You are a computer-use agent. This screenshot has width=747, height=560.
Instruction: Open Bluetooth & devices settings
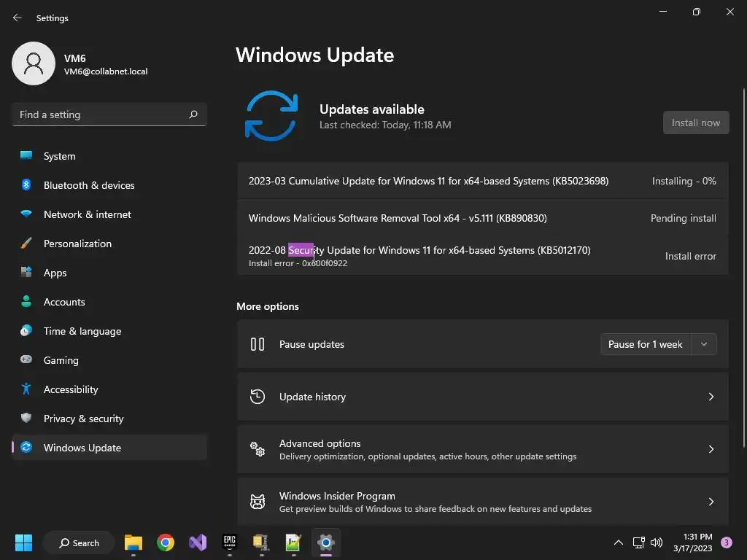coord(109,185)
